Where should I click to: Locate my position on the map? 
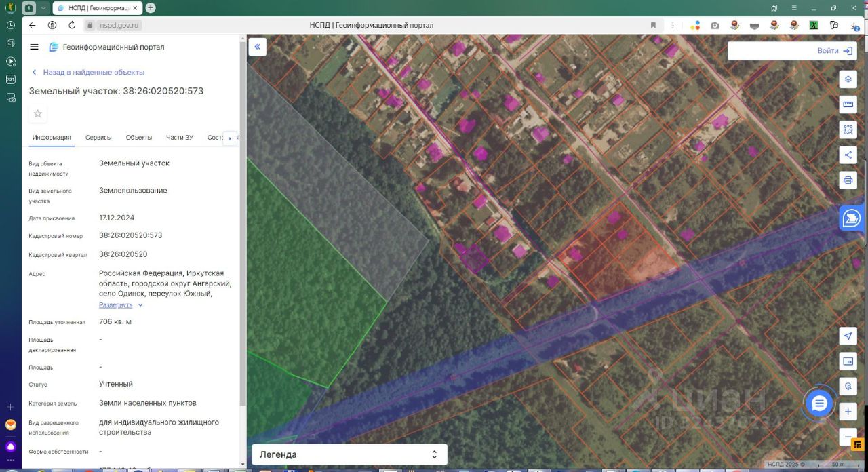click(x=847, y=336)
